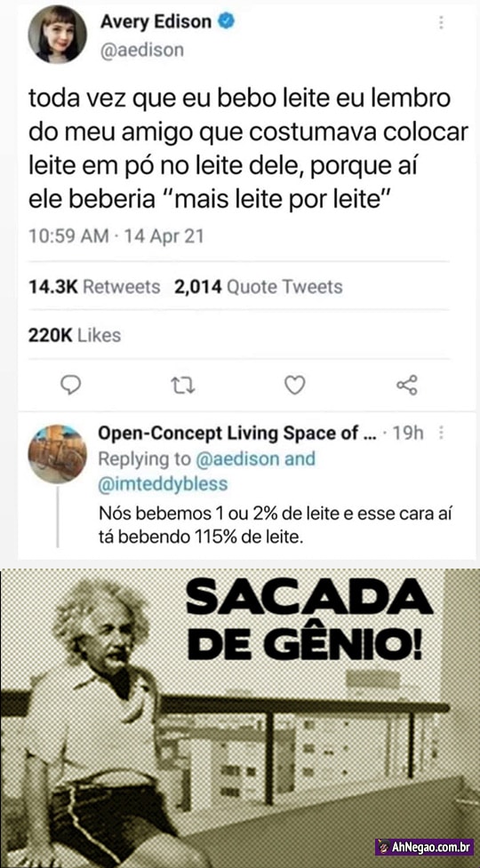Image resolution: width=480 pixels, height=868 pixels.
Task: Follow the @imteddybless mention link
Action: pos(163,484)
